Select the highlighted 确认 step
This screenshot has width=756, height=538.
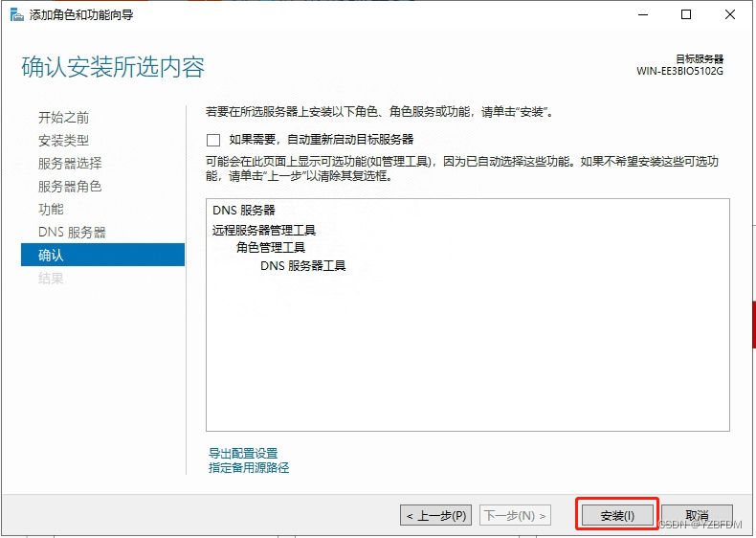pyautogui.click(x=102, y=255)
